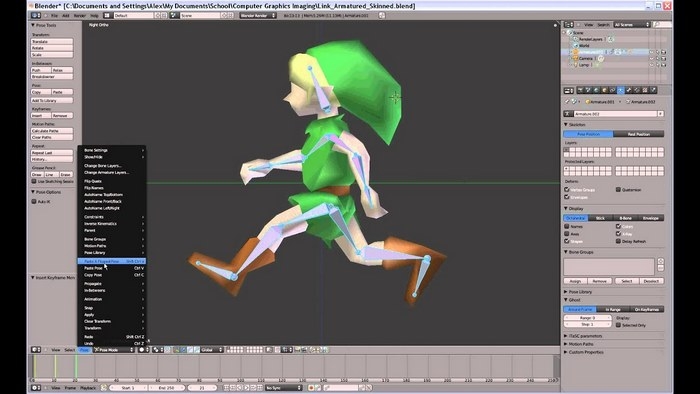Enable the Names display checkbox
This screenshot has width=700, height=394.
pyautogui.click(x=567, y=226)
